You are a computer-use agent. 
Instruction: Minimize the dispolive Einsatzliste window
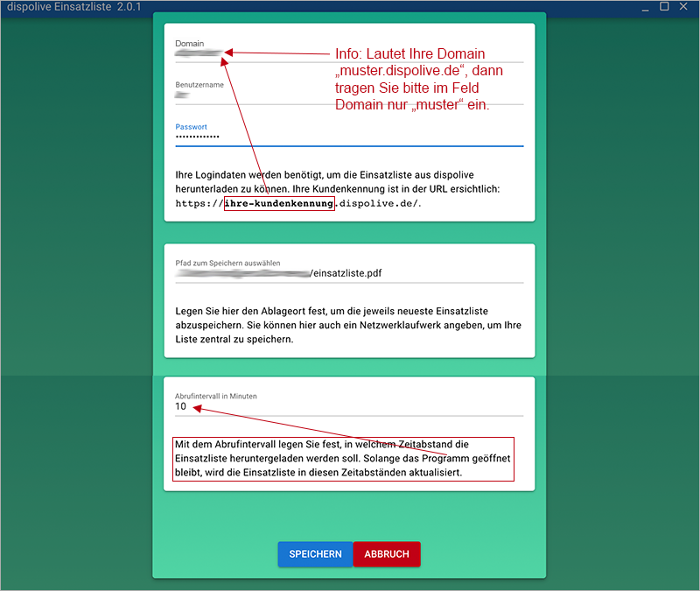tap(645, 7)
